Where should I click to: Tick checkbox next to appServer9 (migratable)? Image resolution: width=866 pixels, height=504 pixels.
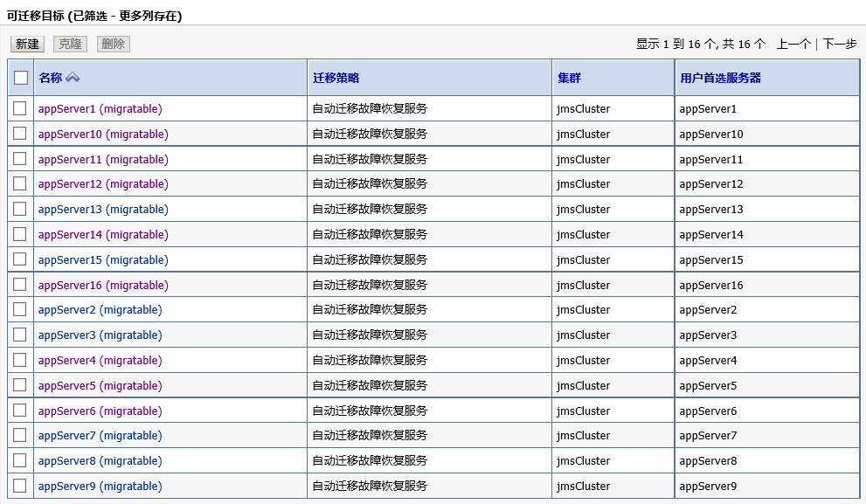click(20, 486)
